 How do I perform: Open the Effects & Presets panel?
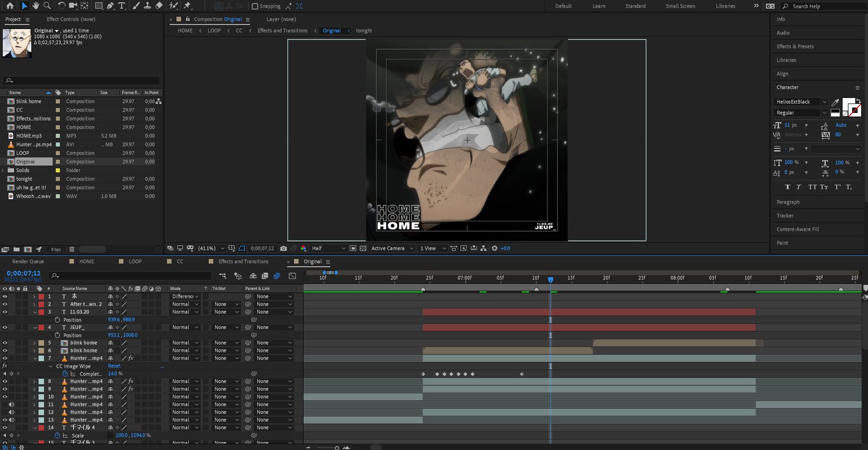coord(795,46)
